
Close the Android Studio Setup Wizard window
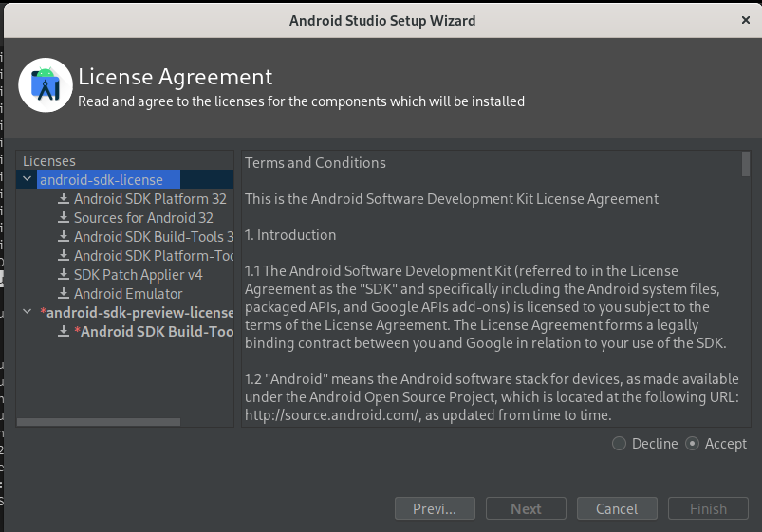tap(746, 20)
